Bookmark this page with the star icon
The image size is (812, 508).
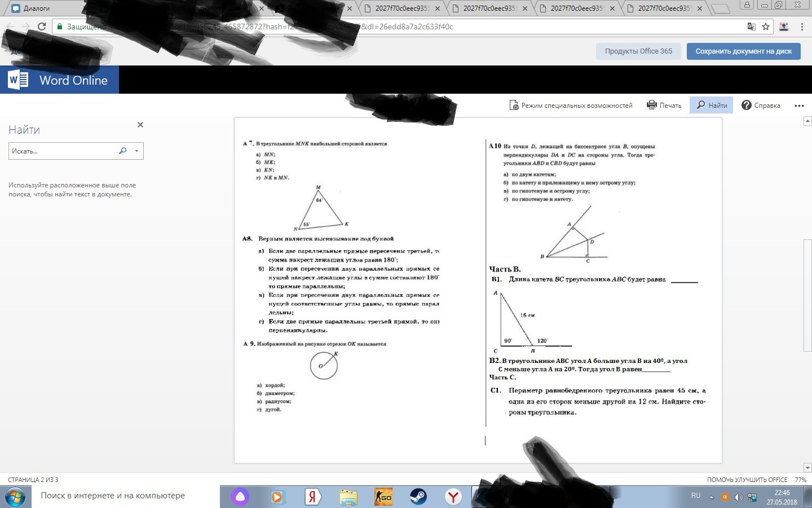766,27
